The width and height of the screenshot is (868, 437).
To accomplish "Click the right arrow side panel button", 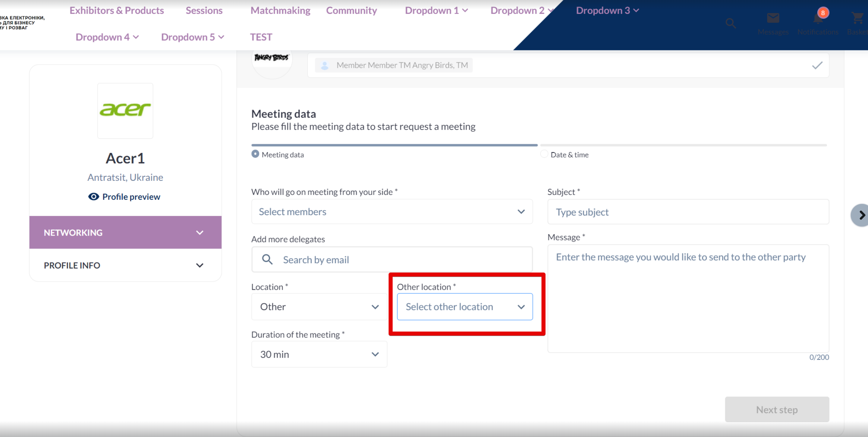I will 861,215.
